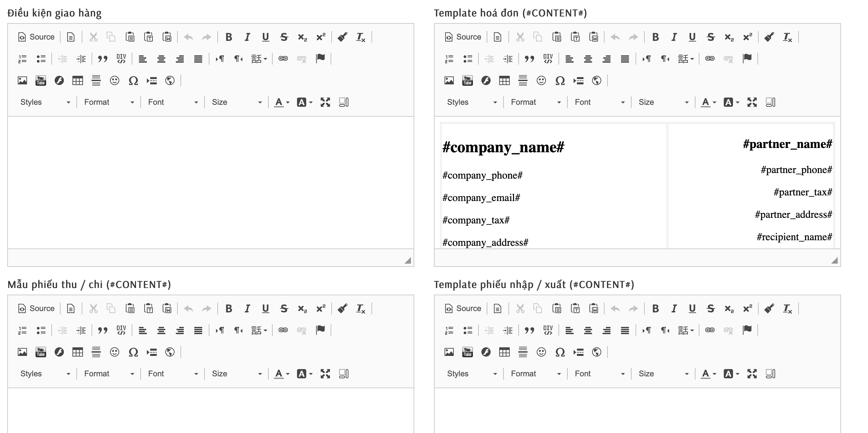The width and height of the screenshot is (868, 433).
Task: Toggle Source view in Điều kiện giao hàng editor
Action: [36, 37]
